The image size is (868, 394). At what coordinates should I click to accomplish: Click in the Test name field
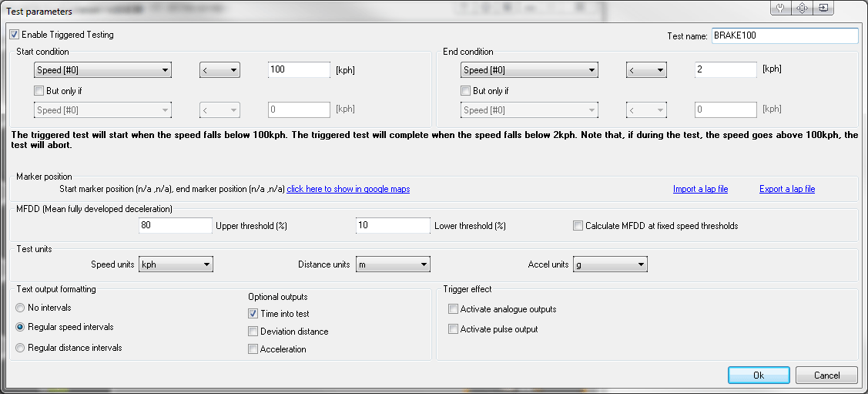tap(784, 36)
